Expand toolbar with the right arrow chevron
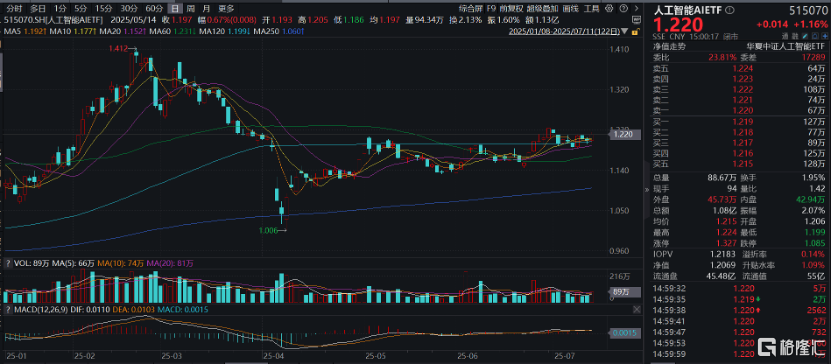832x364 pixels. pos(637,8)
